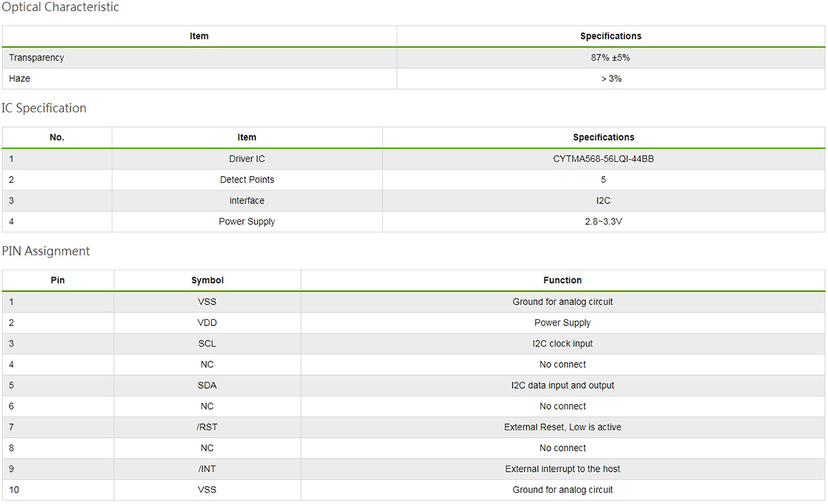This screenshot has width=828, height=504.
Task: Click the I2C data input and output cell
Action: point(562,385)
